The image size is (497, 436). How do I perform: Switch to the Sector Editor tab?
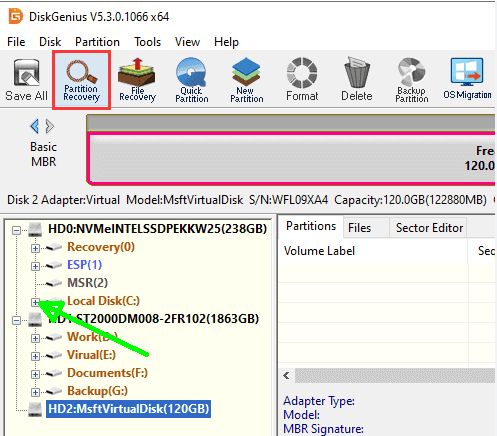pos(429,228)
